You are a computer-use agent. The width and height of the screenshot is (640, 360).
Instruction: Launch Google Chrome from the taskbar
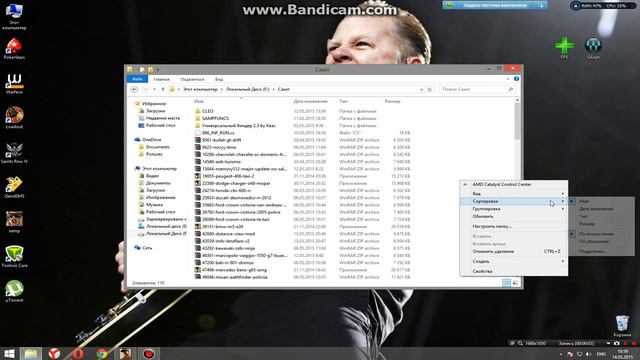click(102, 353)
